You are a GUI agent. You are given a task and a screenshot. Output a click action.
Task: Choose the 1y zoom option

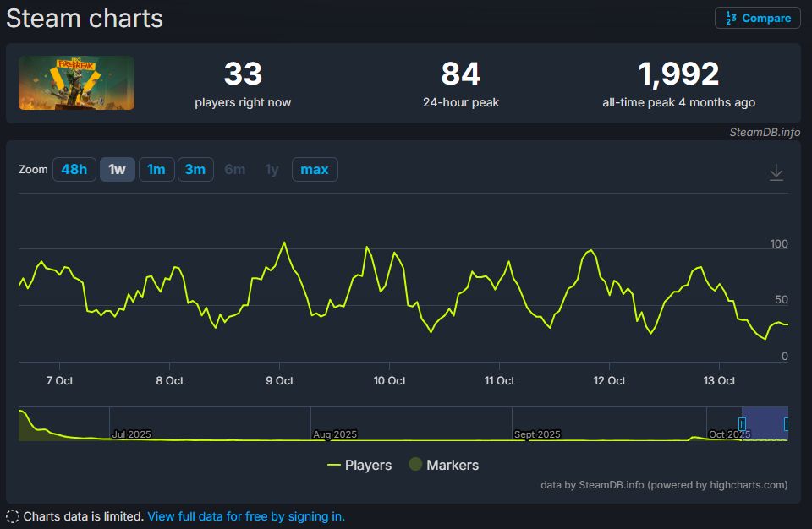(x=272, y=169)
